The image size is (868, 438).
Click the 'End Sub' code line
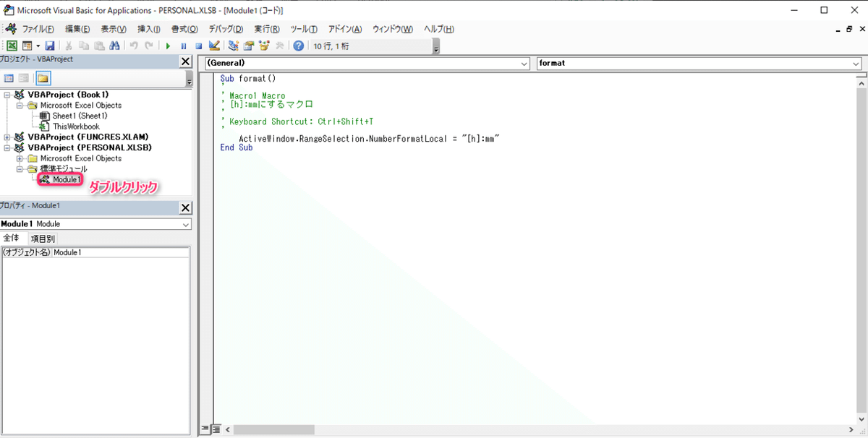point(237,147)
